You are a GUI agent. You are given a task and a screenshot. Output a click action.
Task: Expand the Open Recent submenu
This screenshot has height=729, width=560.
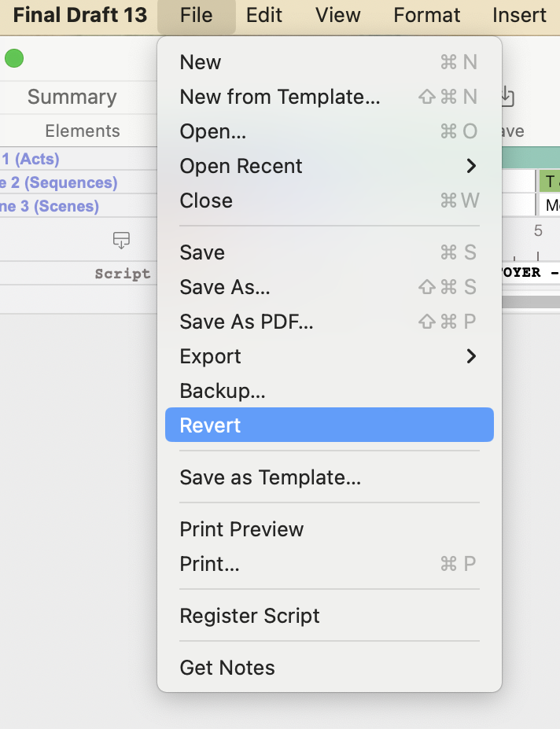point(241,166)
